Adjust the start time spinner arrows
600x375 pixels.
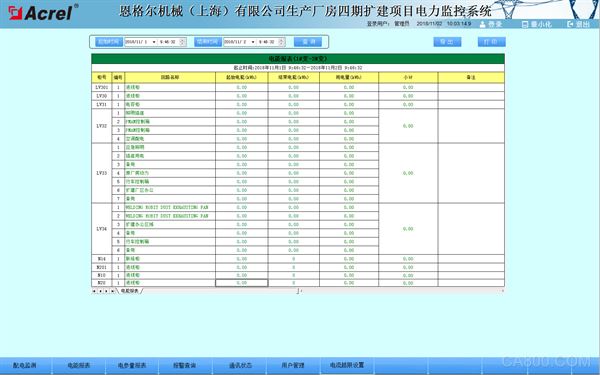[x=183, y=42]
